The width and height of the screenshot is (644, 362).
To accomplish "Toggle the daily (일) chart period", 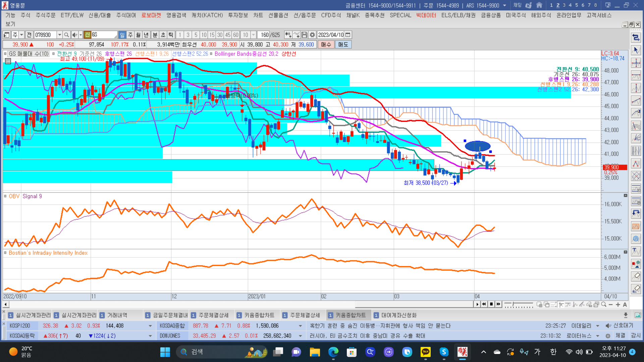I will click(122, 35).
